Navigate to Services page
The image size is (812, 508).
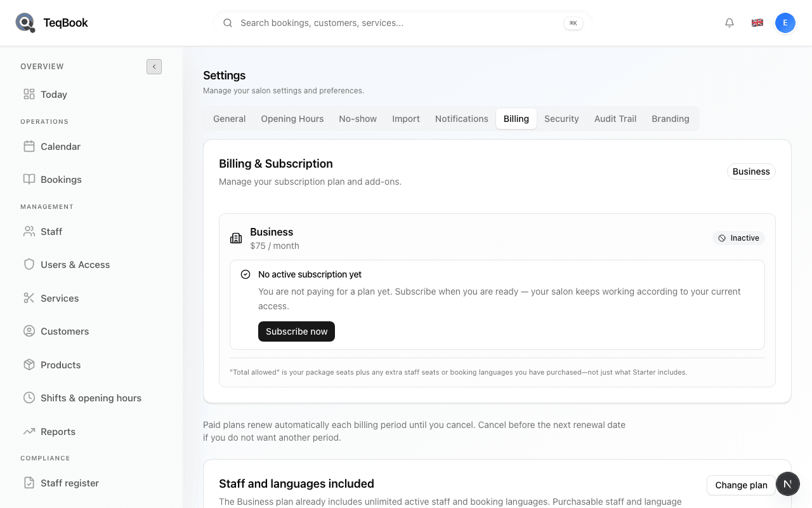coord(91,298)
